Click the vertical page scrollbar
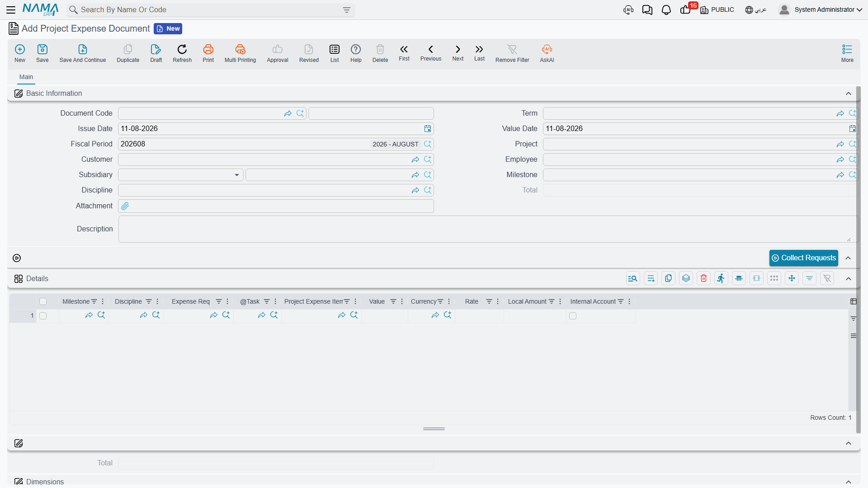 pos(858,260)
